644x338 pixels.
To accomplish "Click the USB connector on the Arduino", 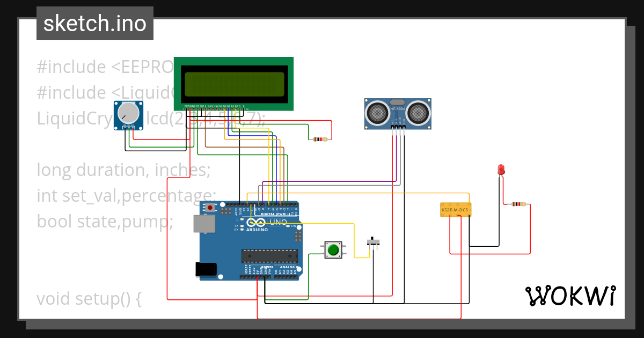I will [x=206, y=223].
